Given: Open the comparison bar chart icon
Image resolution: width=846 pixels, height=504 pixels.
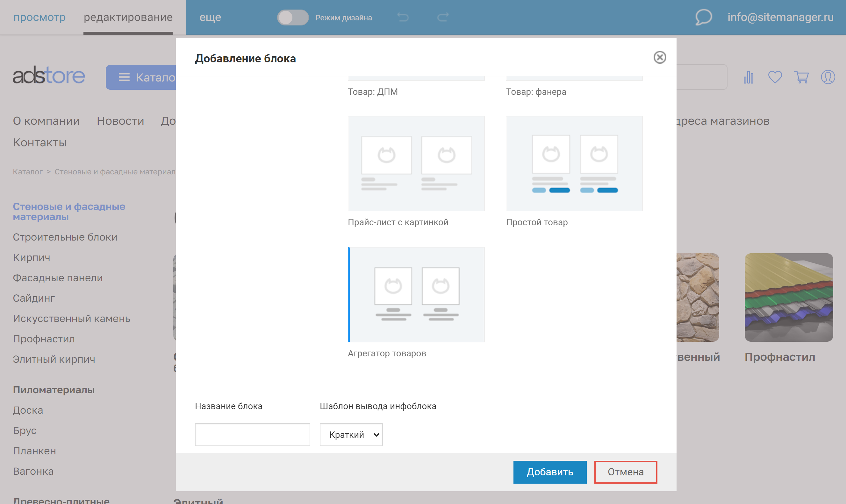Looking at the screenshot, I should click(x=748, y=77).
